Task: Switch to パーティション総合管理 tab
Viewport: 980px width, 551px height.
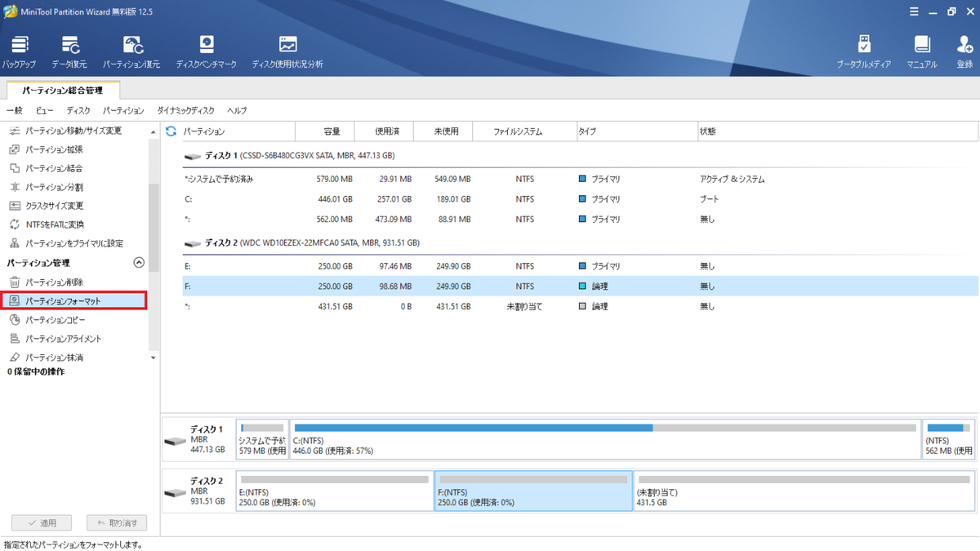Action: pos(63,90)
